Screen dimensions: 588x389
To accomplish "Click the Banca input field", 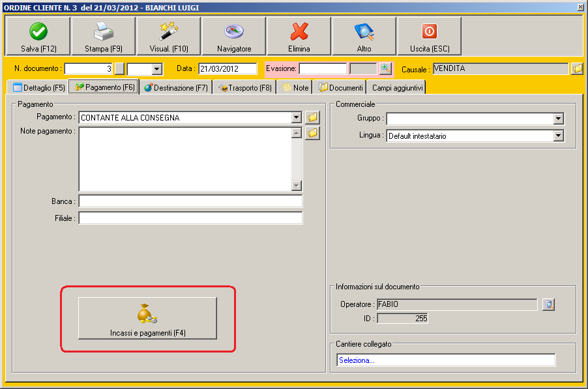I will [190, 201].
